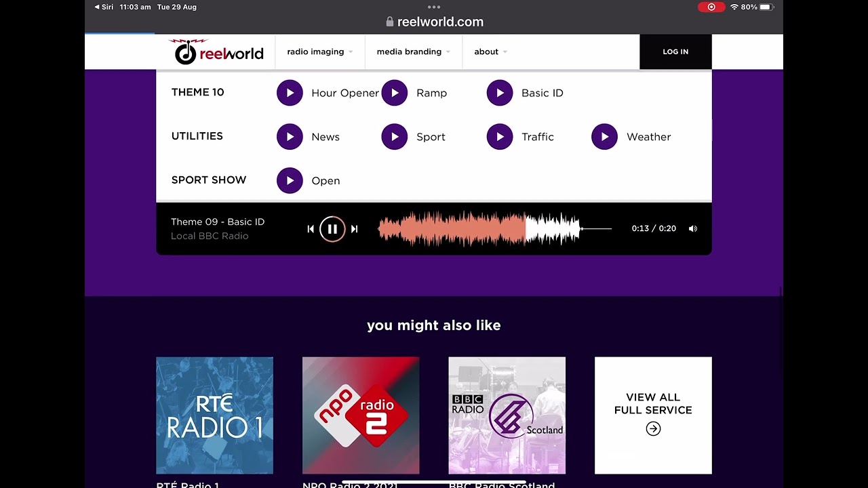Click the Weather label text
The height and width of the screenshot is (488, 868).
649,137
